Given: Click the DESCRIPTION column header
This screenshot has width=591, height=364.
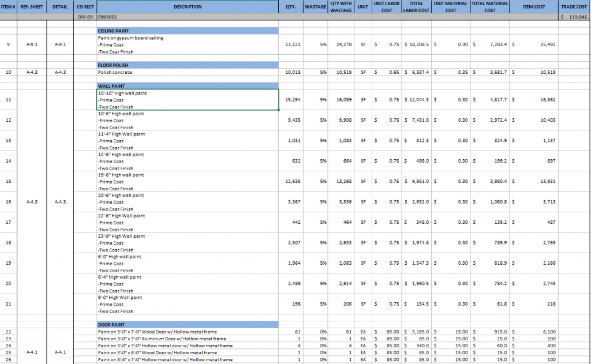Looking at the screenshot, I should 188,7.
